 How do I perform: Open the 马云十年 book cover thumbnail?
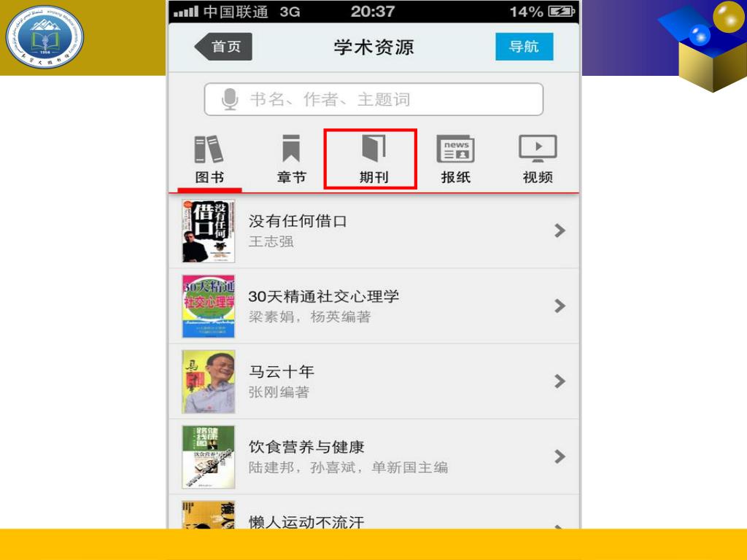209,381
